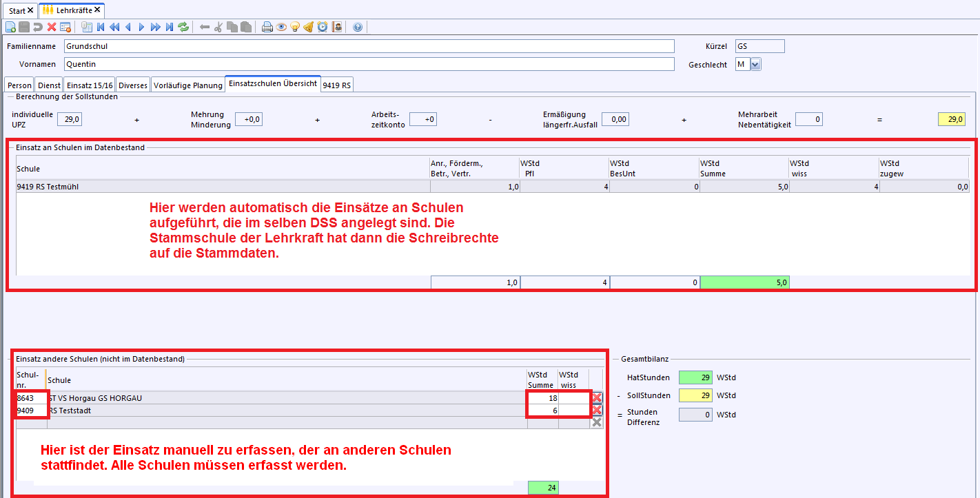980x498 pixels.
Task: Open the Vorläufige Planung tab
Action: coord(188,85)
